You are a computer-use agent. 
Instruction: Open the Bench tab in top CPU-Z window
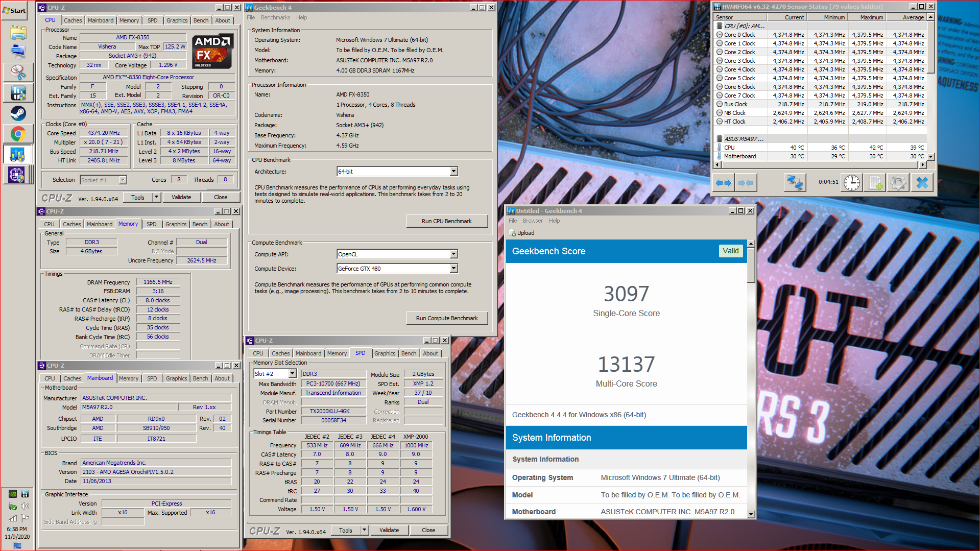(x=201, y=20)
